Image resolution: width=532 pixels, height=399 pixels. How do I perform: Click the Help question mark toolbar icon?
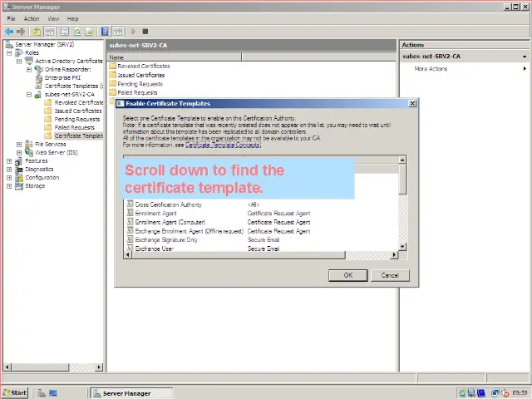pyautogui.click(x=105, y=32)
